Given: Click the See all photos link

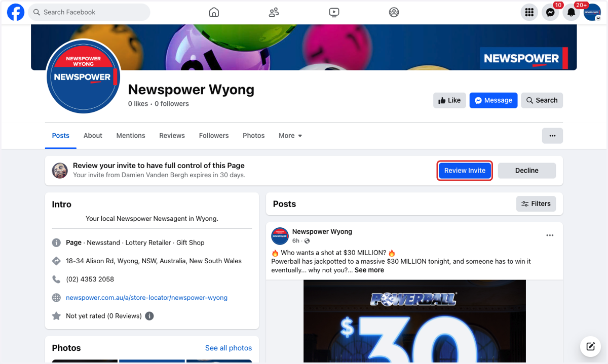Looking at the screenshot, I should (229, 348).
